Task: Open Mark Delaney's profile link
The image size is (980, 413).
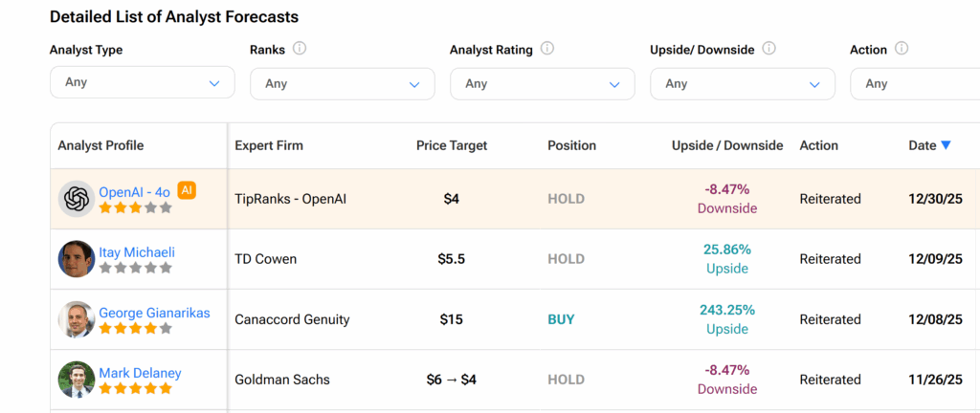Action: [x=140, y=373]
